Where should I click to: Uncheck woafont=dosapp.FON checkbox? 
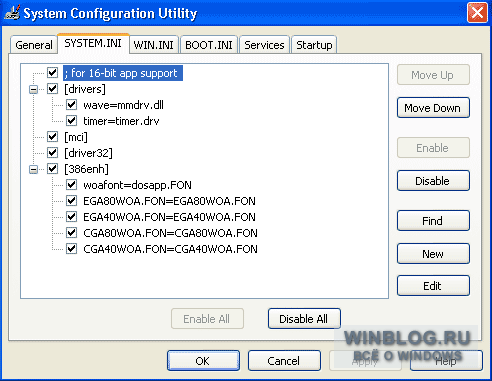[x=71, y=185]
